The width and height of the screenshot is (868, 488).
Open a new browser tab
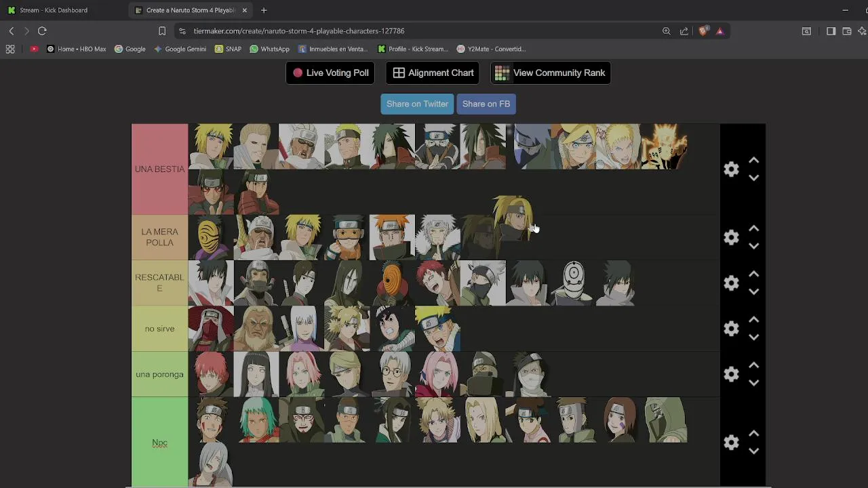(x=264, y=10)
